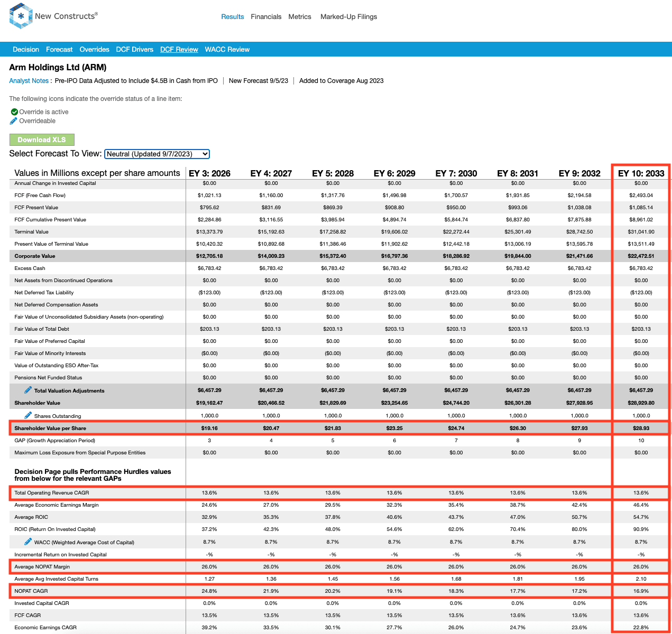This screenshot has height=634, width=672.
Task: Click the Total Operating Revenue CAGR label
Action: (52, 493)
